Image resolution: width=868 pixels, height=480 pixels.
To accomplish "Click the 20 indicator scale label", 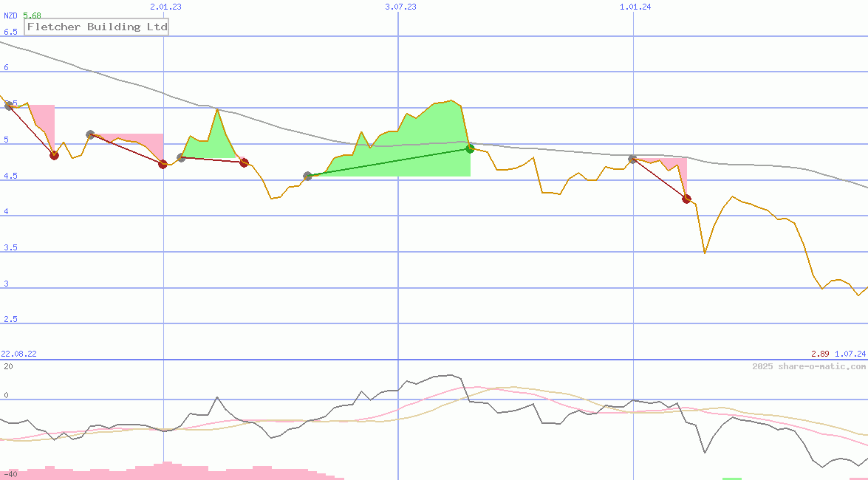I will coord(8,366).
